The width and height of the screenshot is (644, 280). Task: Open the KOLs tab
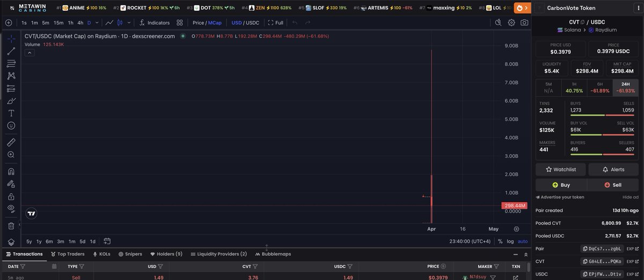pos(101,254)
